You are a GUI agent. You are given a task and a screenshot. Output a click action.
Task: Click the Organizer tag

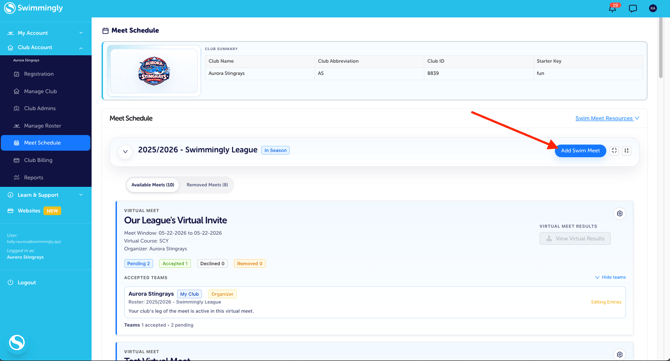pyautogui.click(x=222, y=294)
